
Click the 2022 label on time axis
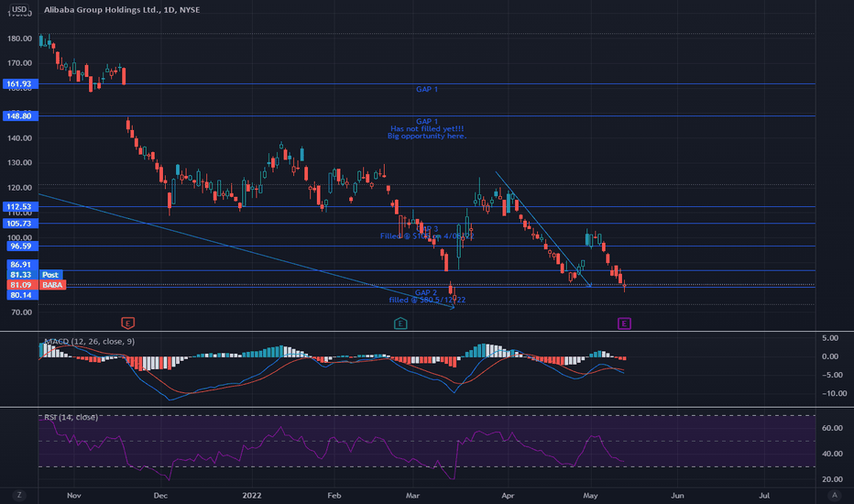pyautogui.click(x=252, y=495)
